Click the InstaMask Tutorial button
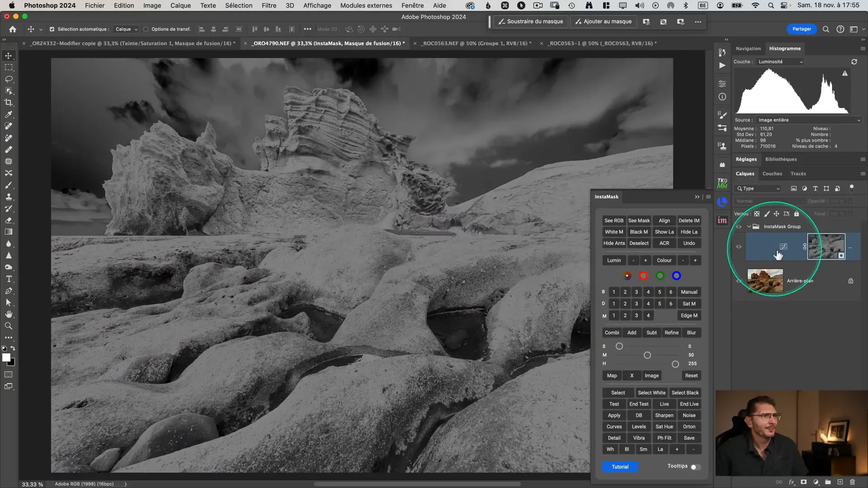868x488 pixels. point(620,467)
